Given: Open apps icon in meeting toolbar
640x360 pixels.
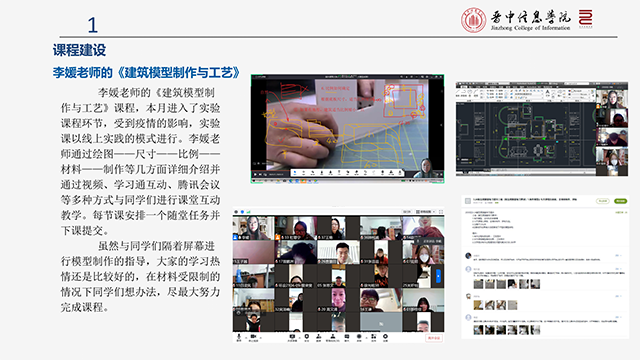Looking at the screenshot, I should 373,337.
